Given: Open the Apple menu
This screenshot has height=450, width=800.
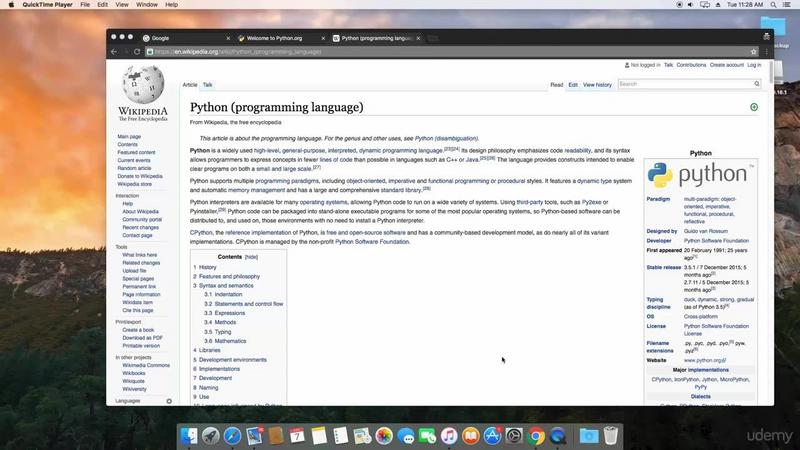Looking at the screenshot, I should click(x=11, y=5).
